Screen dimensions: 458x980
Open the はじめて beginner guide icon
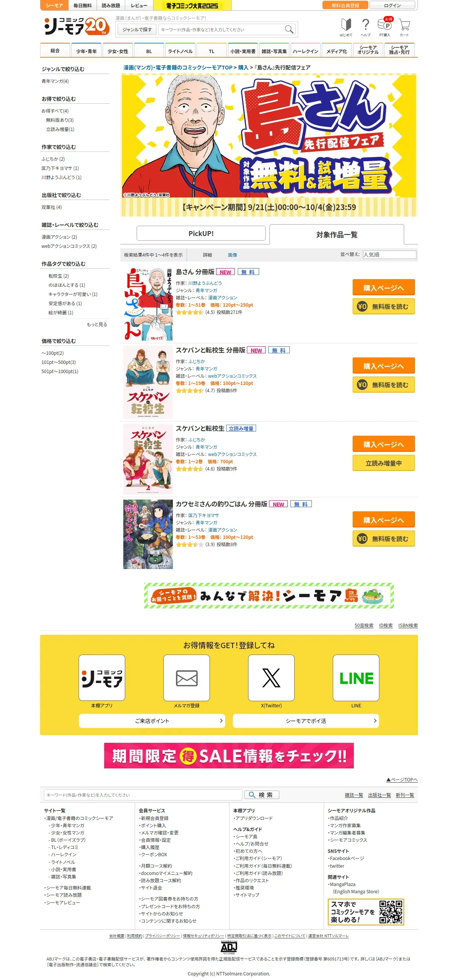click(346, 27)
